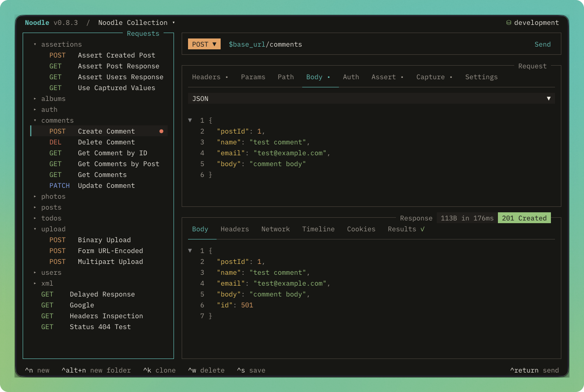The width and height of the screenshot is (584, 392).
Task: Send the request with Send button
Action: click(543, 44)
